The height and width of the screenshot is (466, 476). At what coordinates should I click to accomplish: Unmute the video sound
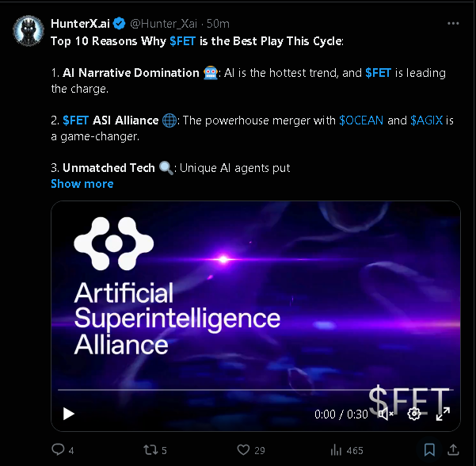[x=385, y=414]
